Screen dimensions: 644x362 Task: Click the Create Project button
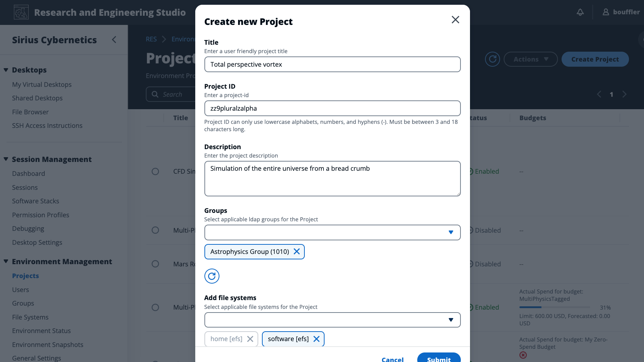[x=595, y=59]
